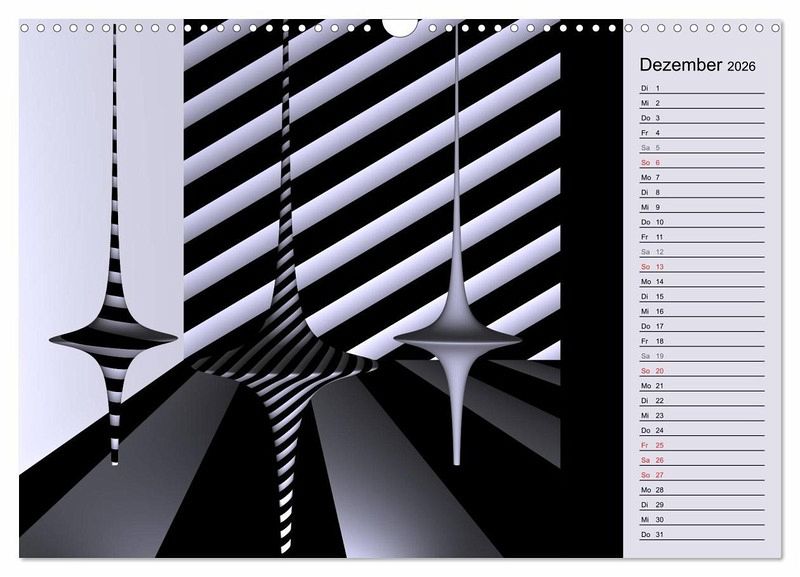Select the grey Sa 12 row

(700, 252)
